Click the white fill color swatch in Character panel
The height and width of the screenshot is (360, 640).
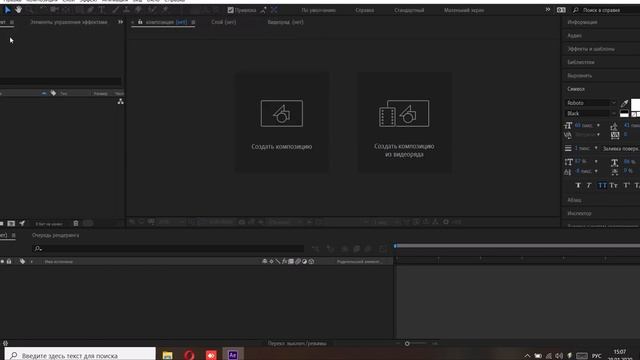635,104
